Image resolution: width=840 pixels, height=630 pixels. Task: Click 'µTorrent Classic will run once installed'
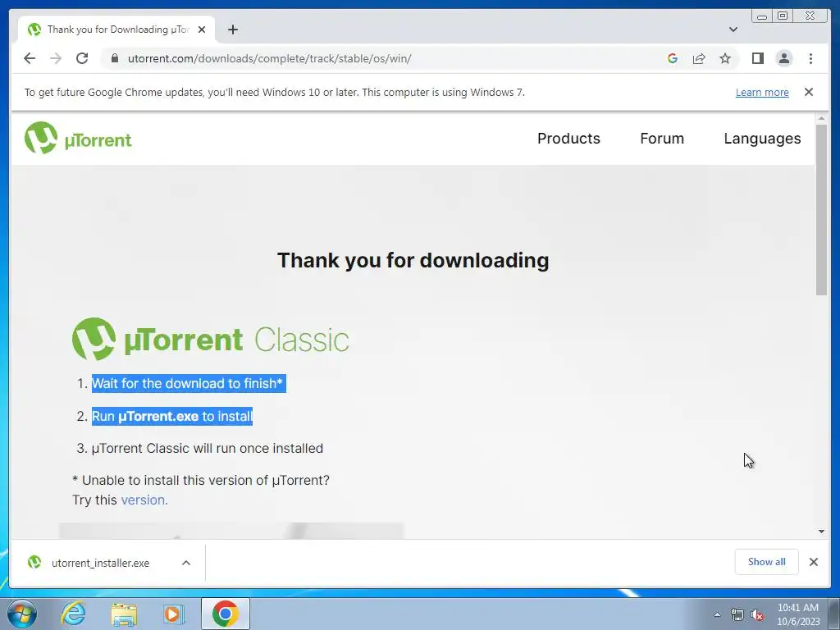(208, 449)
